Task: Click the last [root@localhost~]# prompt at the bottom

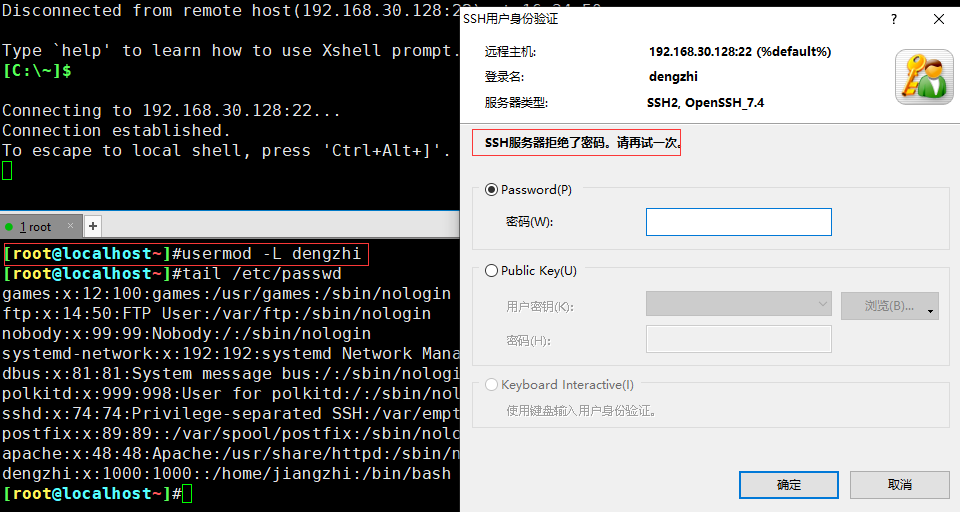Action: 92,494
